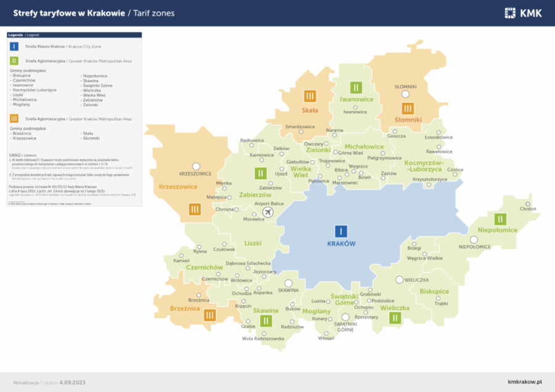Click the orange zone III icon near Skała

(310, 96)
